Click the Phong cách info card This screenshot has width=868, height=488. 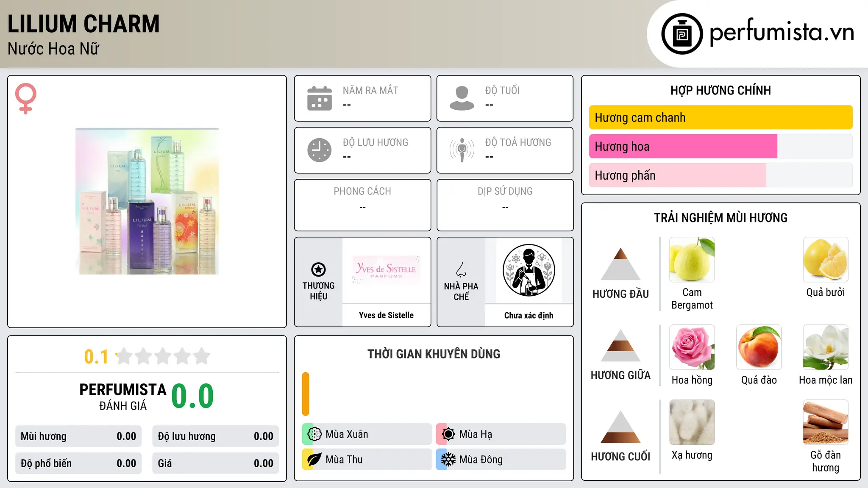[x=362, y=205]
